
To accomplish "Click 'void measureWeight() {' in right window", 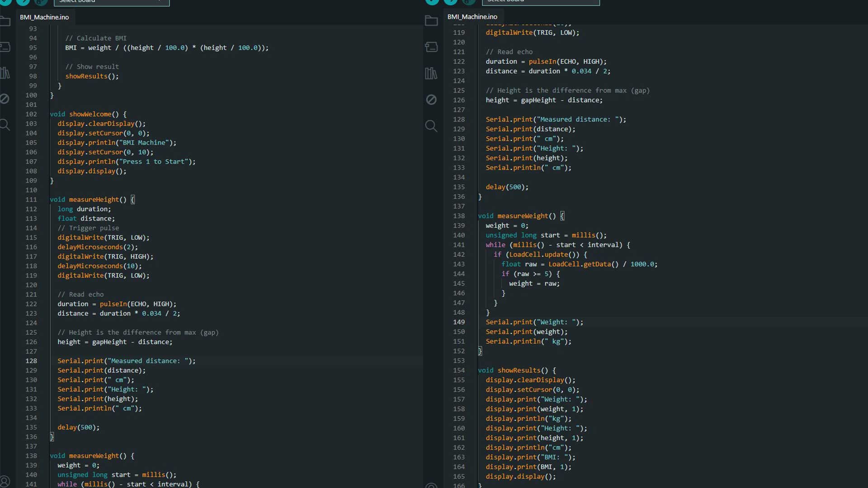I will pos(521,216).
